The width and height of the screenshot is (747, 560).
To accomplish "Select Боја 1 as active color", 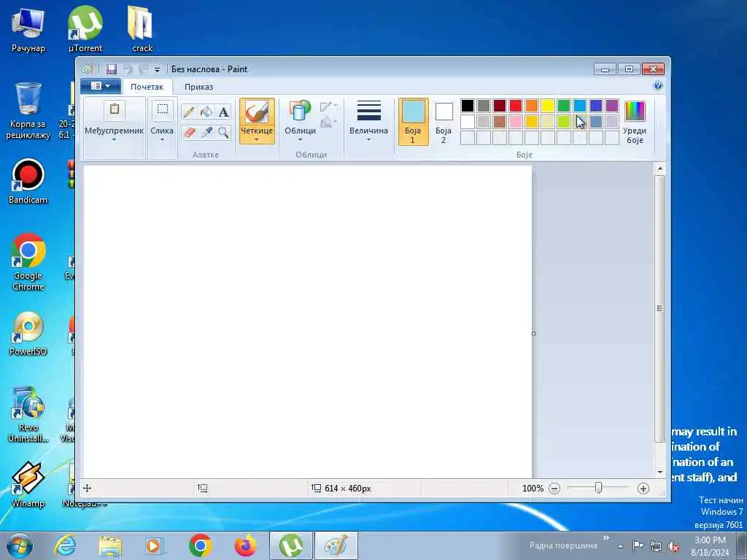I will [x=413, y=122].
